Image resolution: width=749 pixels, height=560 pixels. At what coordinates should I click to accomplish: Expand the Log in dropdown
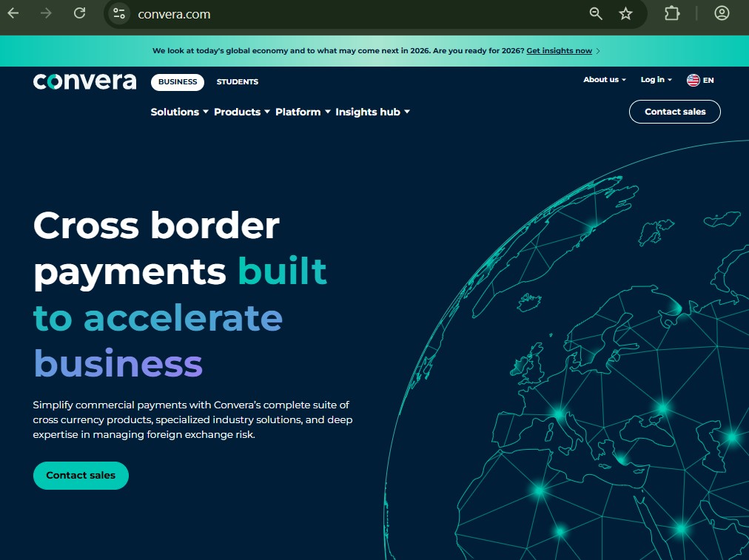pyautogui.click(x=654, y=79)
